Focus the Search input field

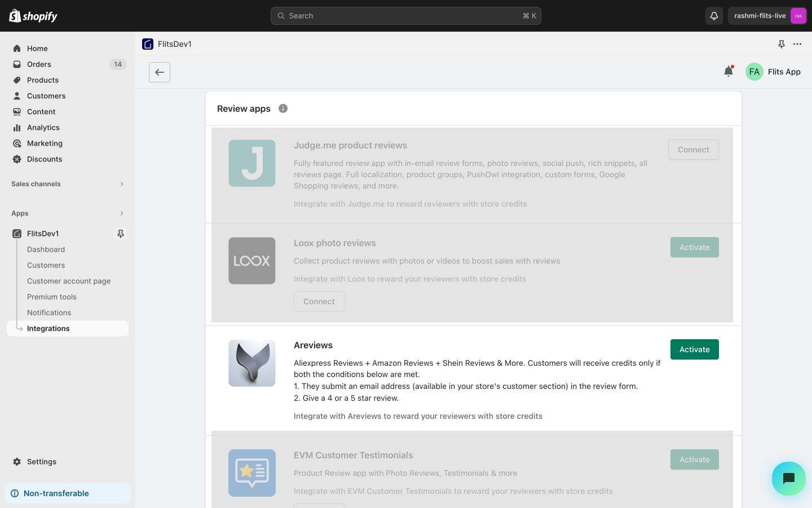(x=406, y=16)
